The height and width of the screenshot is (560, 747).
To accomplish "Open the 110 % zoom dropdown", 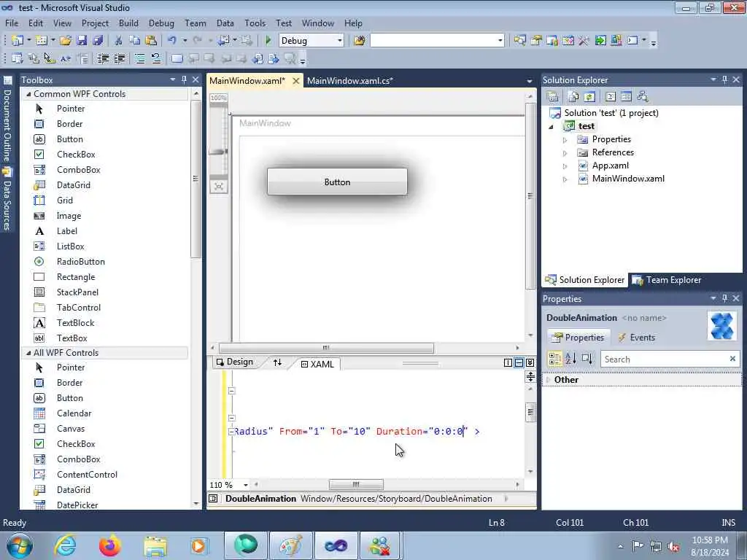I will tap(245, 485).
